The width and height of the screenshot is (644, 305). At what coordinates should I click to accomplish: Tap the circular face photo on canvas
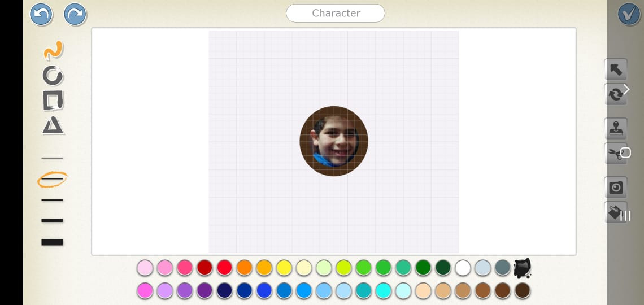pyautogui.click(x=334, y=141)
